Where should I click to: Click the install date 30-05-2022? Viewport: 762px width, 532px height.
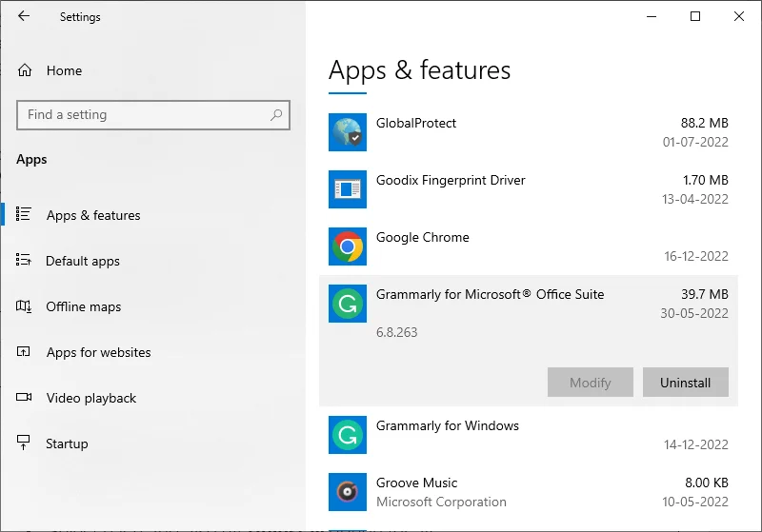coord(694,313)
